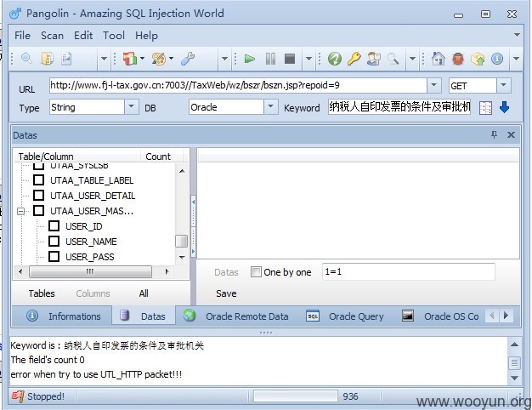
Task: Click the table tree vertical scrollbar thumb
Action: click(182, 242)
